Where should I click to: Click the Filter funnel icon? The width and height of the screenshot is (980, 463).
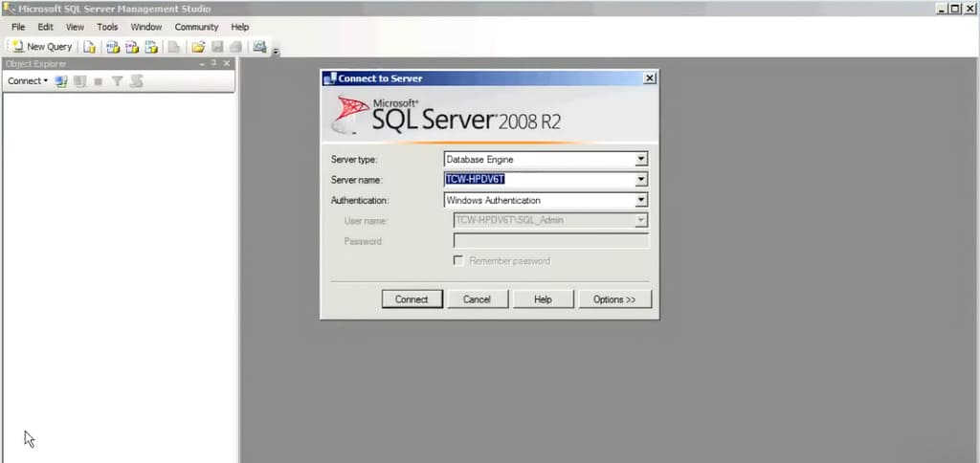[117, 81]
